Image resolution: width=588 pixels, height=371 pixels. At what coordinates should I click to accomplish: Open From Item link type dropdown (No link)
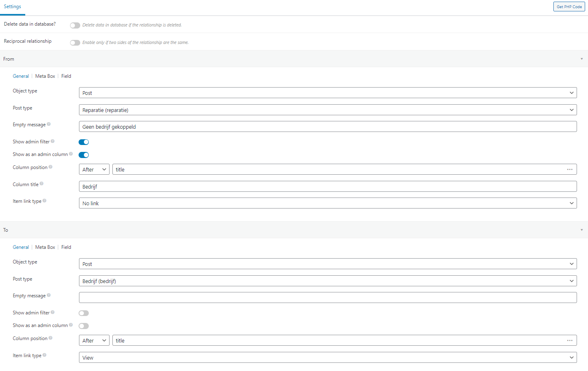coord(328,203)
